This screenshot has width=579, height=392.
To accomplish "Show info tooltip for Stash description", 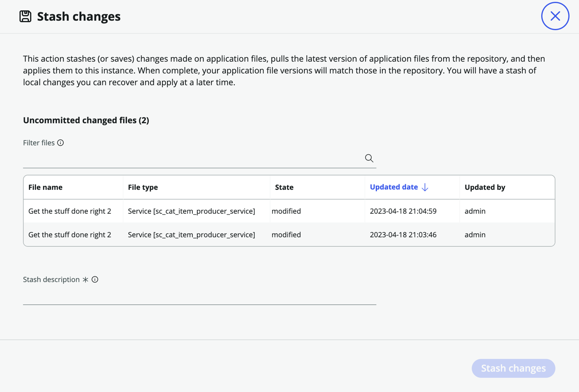I will coord(95,279).
